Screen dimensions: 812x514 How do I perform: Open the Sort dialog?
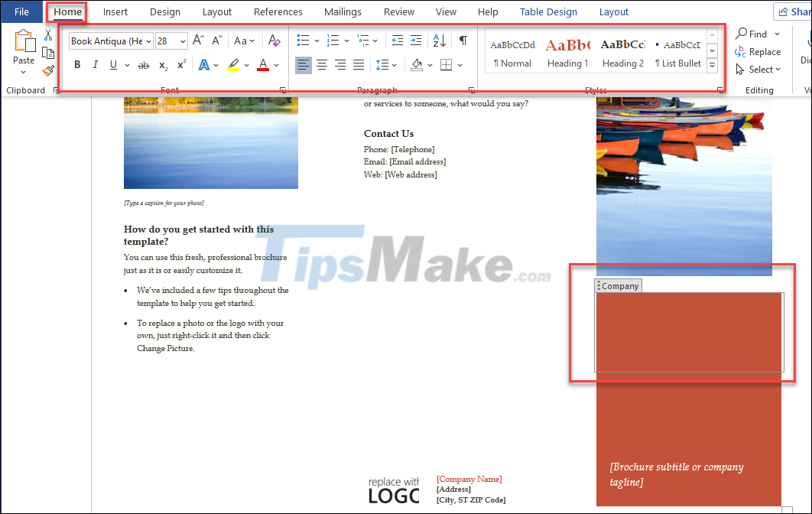click(438, 41)
